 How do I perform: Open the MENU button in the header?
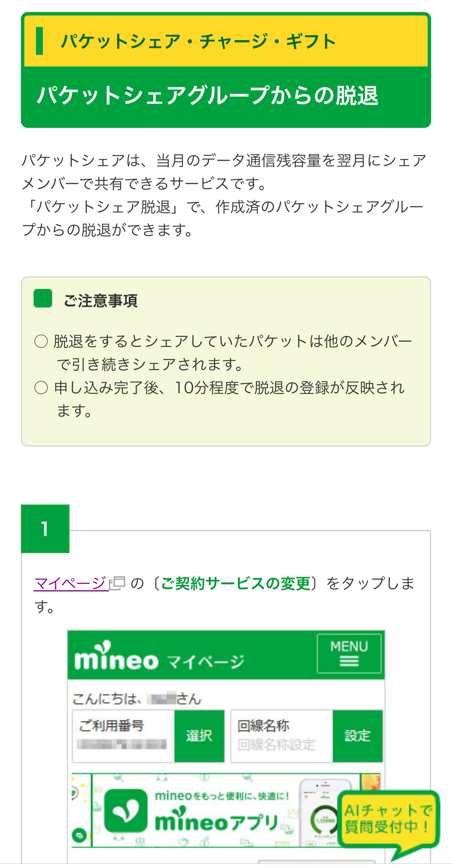coord(349,653)
